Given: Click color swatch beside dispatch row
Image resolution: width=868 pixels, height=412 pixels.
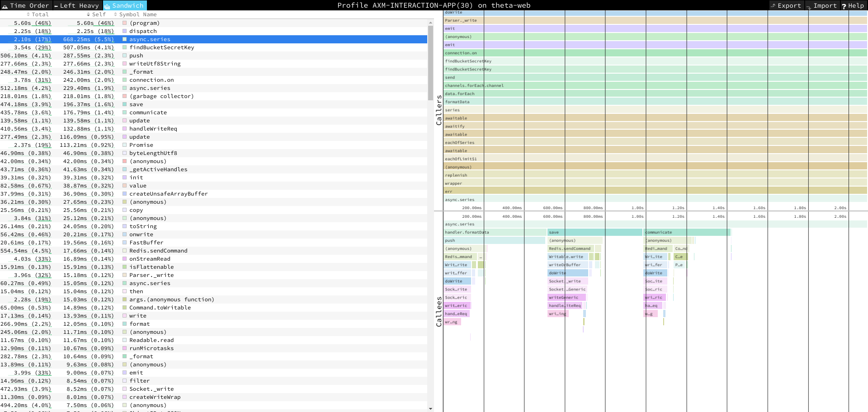Looking at the screenshot, I should [125, 31].
